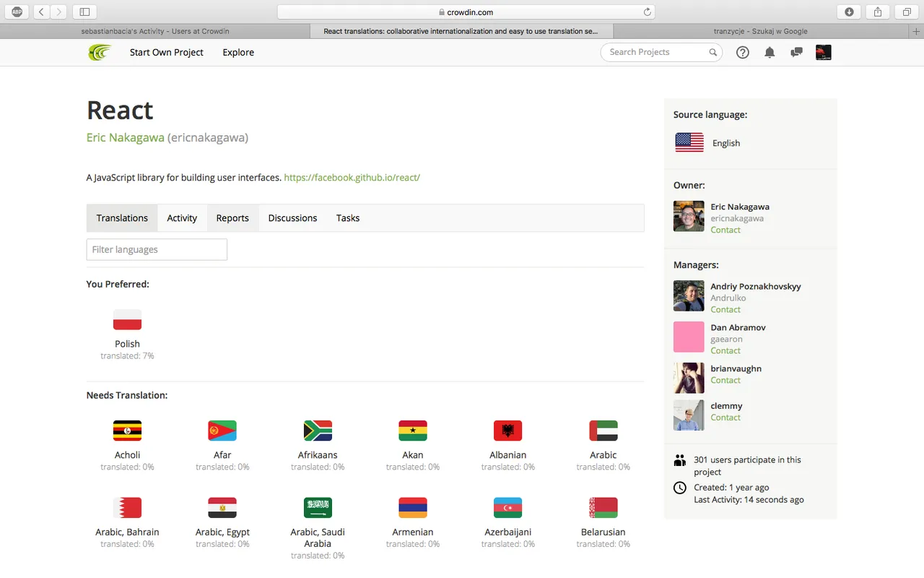This screenshot has width=924, height=578.
Task: Show all tabs overview icon
Action: pos(907,12)
